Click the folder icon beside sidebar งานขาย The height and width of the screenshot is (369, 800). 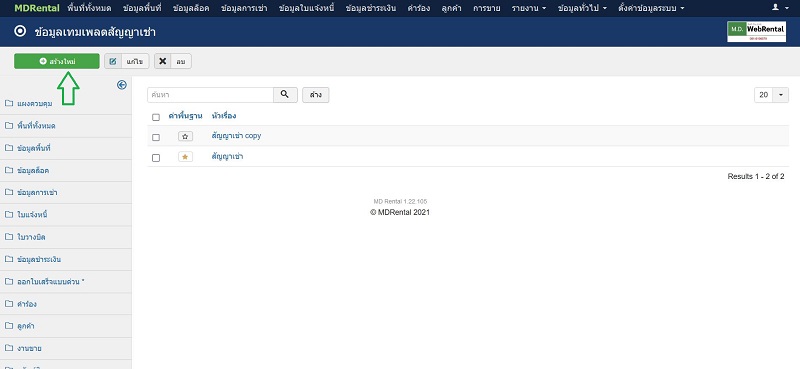(x=9, y=349)
